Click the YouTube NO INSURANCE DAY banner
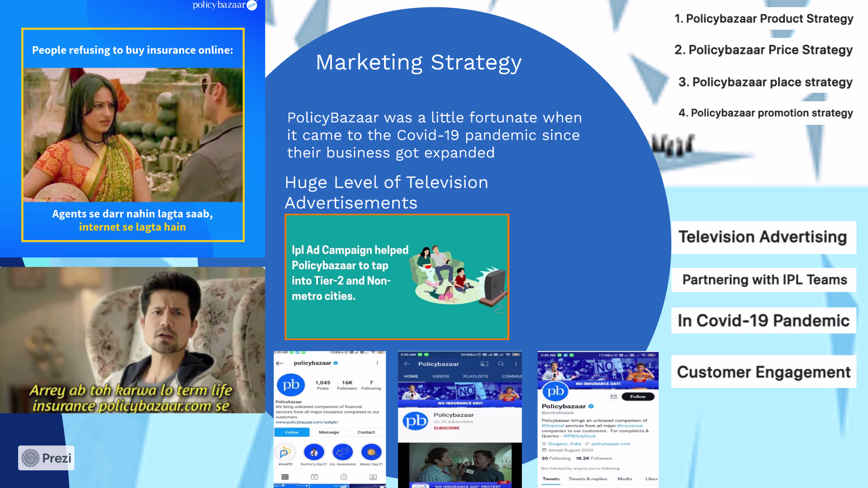 coord(460,394)
